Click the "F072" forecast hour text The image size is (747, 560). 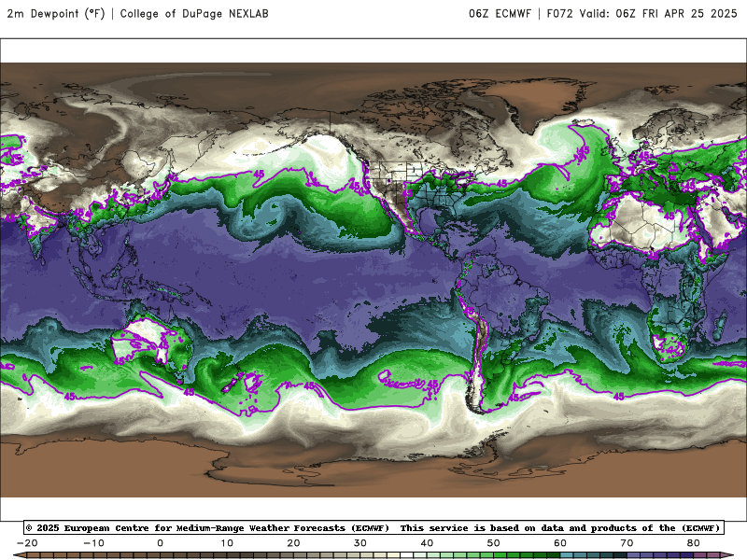pos(559,14)
